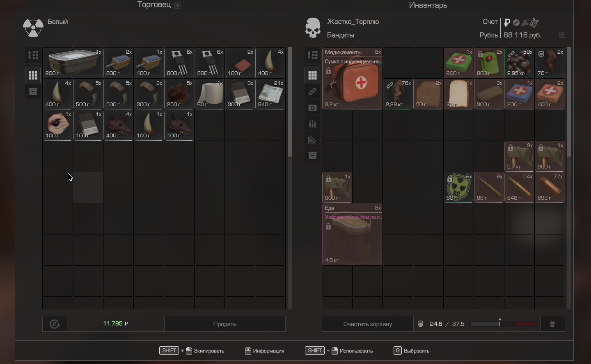This screenshot has width=591, height=364.
Task: Filter inventory by medkit category icon
Action: point(312,107)
